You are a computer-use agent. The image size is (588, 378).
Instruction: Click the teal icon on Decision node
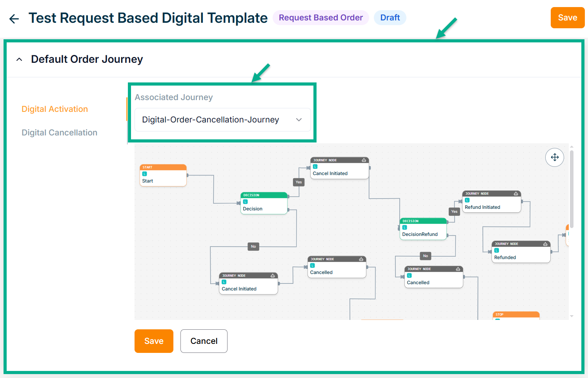[246, 202]
